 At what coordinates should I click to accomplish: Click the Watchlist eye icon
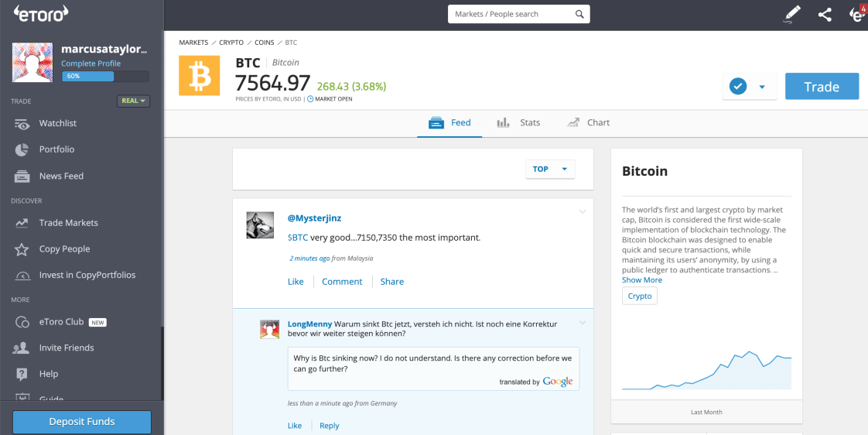[x=22, y=124]
